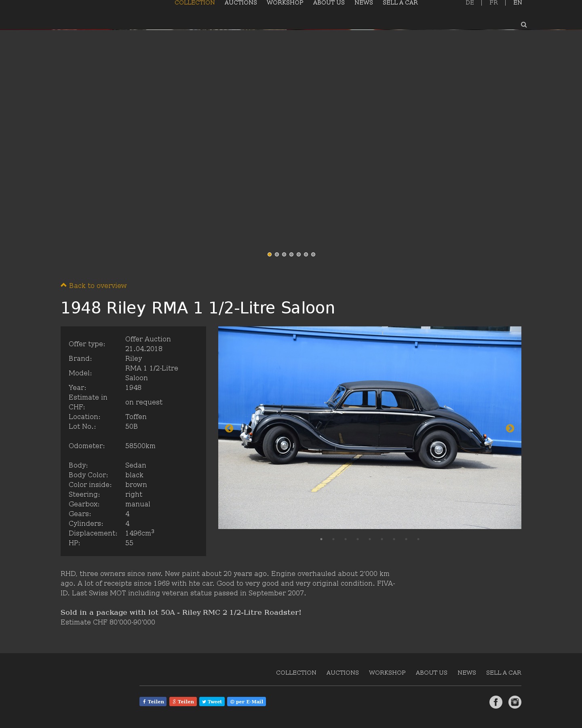Select the third car gallery dot
The image size is (582, 728).
[346, 539]
